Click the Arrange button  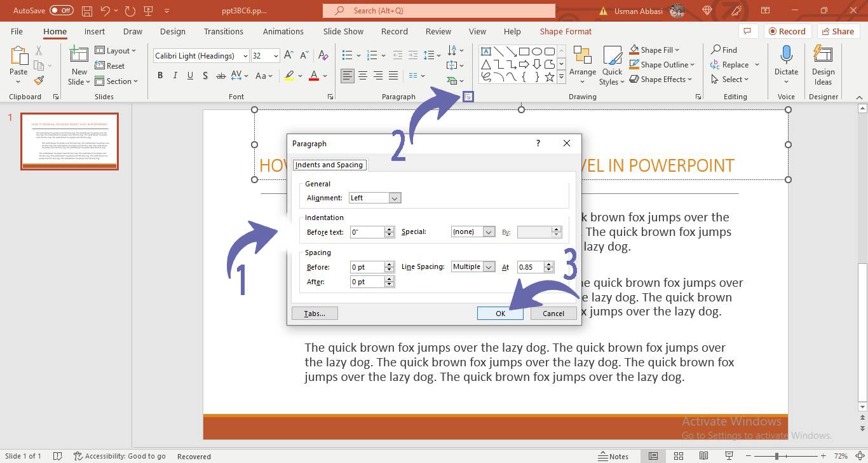coord(583,66)
